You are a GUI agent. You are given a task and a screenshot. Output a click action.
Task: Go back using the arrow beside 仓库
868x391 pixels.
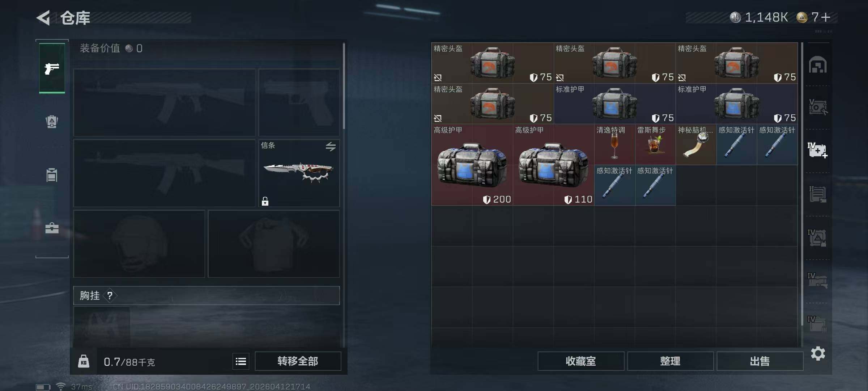[x=43, y=18]
